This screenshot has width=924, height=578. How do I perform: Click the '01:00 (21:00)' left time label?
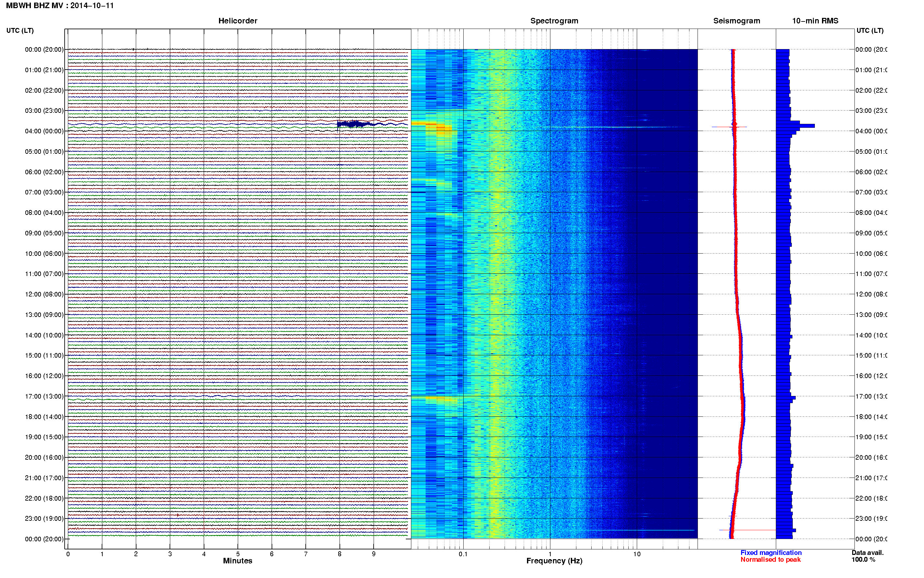[x=44, y=70]
